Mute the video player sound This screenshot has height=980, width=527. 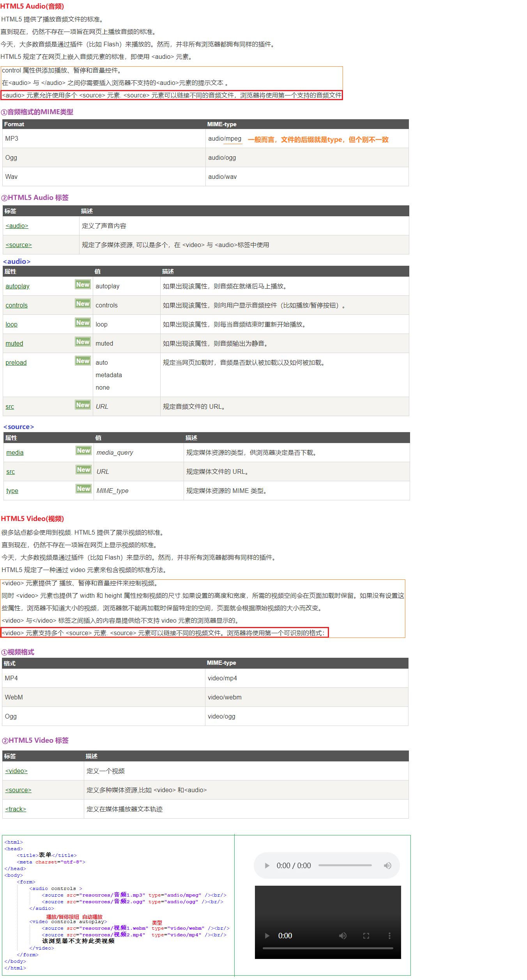pos(343,936)
